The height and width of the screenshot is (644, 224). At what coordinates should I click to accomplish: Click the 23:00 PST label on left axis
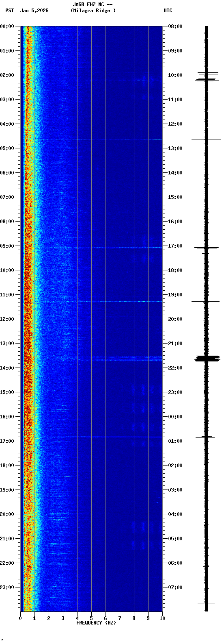[7, 587]
